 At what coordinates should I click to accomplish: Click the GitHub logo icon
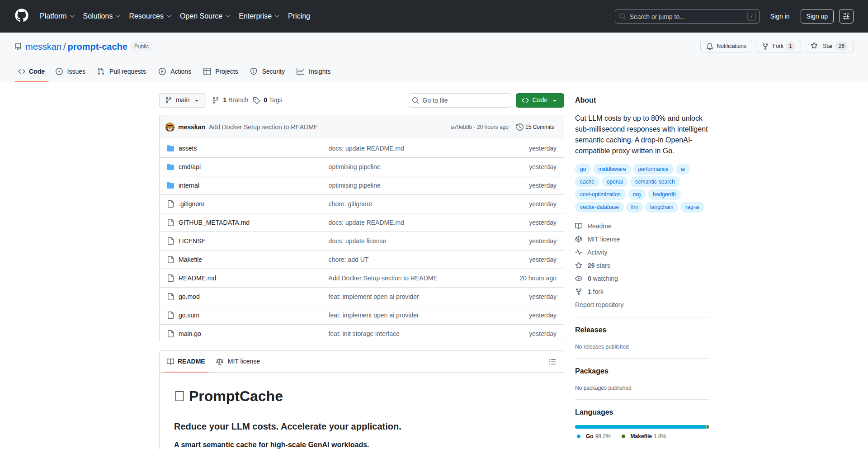(21, 16)
